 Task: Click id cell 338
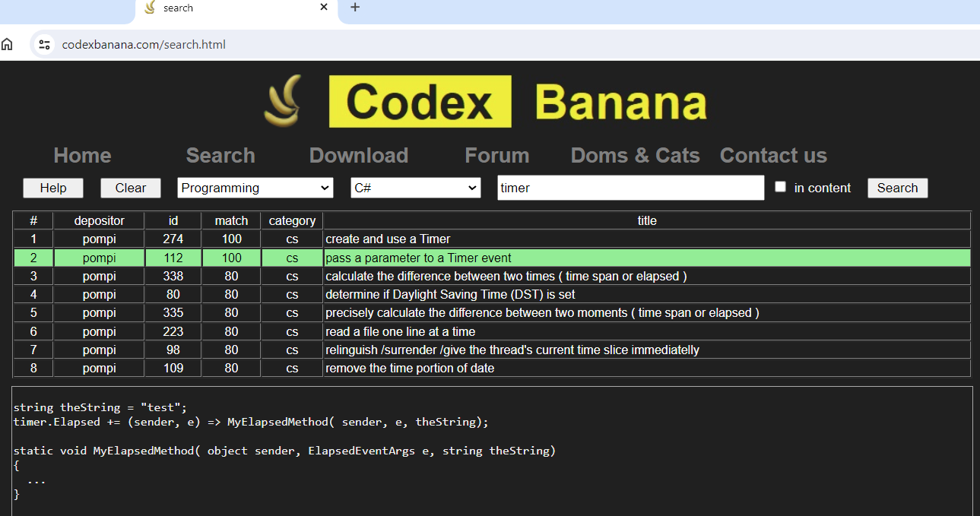[x=173, y=277]
